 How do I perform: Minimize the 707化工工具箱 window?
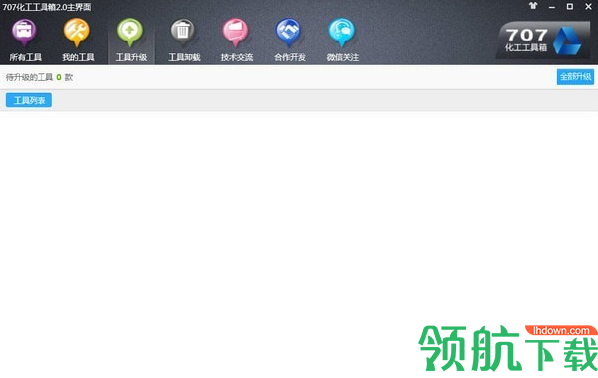(551, 7)
